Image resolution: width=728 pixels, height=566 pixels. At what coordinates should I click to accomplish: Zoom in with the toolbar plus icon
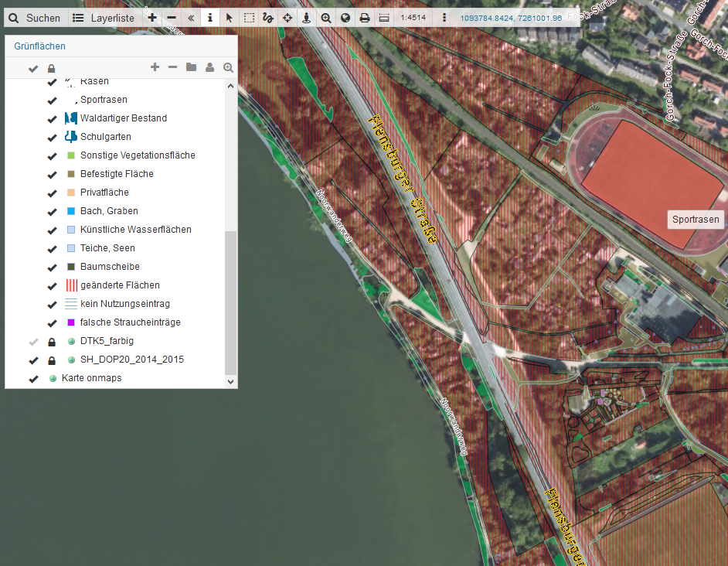point(152,18)
